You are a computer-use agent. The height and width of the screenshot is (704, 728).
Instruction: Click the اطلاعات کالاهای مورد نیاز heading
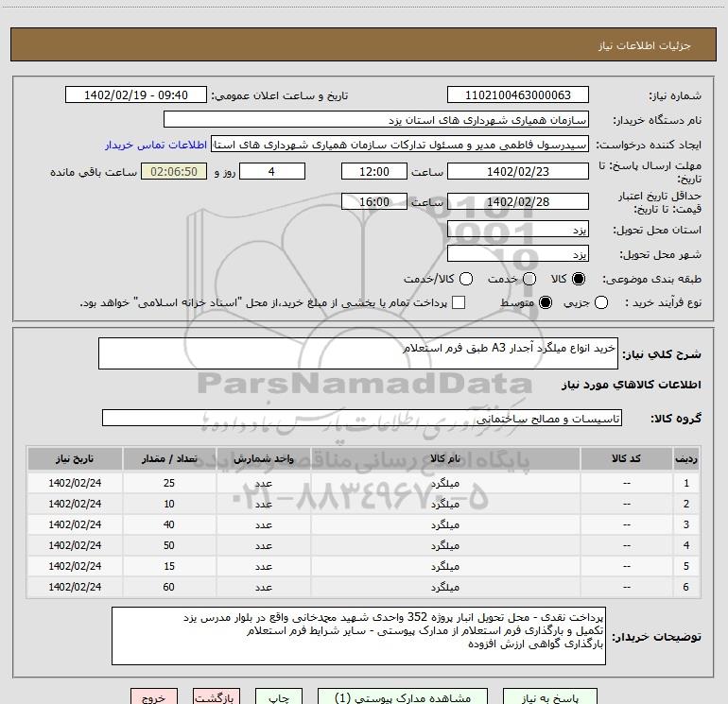coord(632,385)
